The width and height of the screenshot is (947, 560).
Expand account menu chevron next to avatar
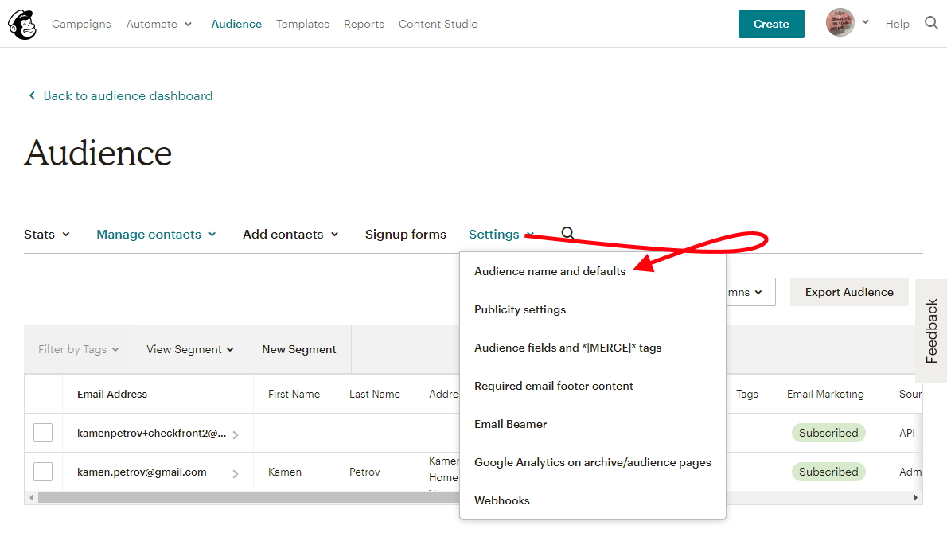[866, 21]
